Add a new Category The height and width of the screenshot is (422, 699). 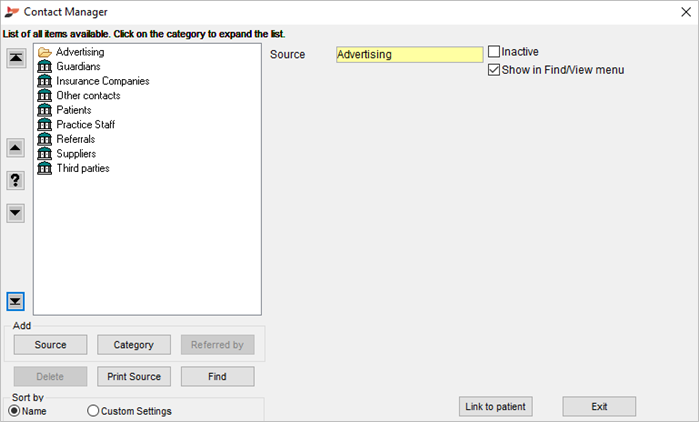click(134, 344)
